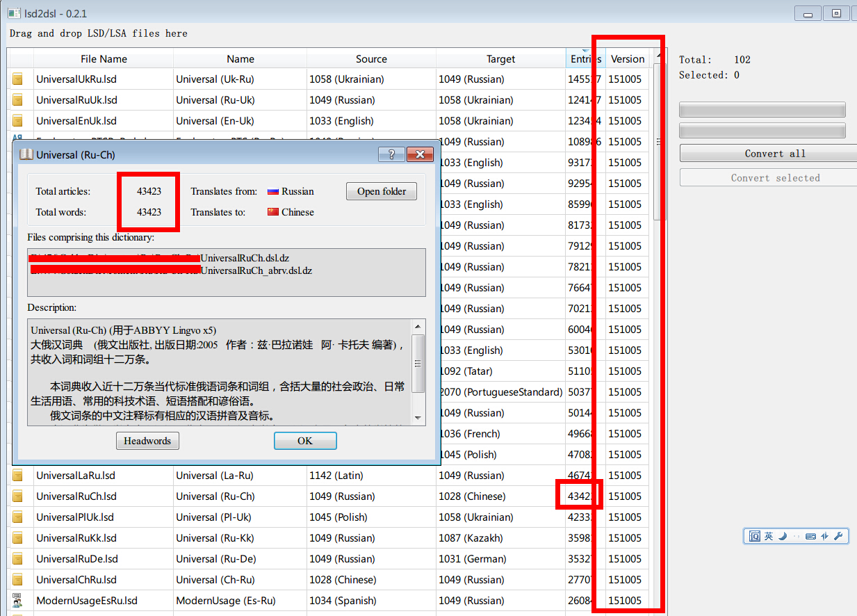Screen dimensions: 857x616
Task: Click the help question mark button in the dialog
Action: [x=391, y=154]
